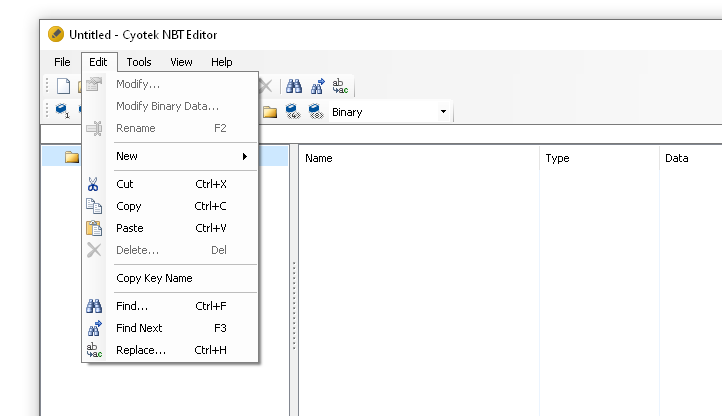
Task: Click the Delete X toolbar icon
Action: 266,86
